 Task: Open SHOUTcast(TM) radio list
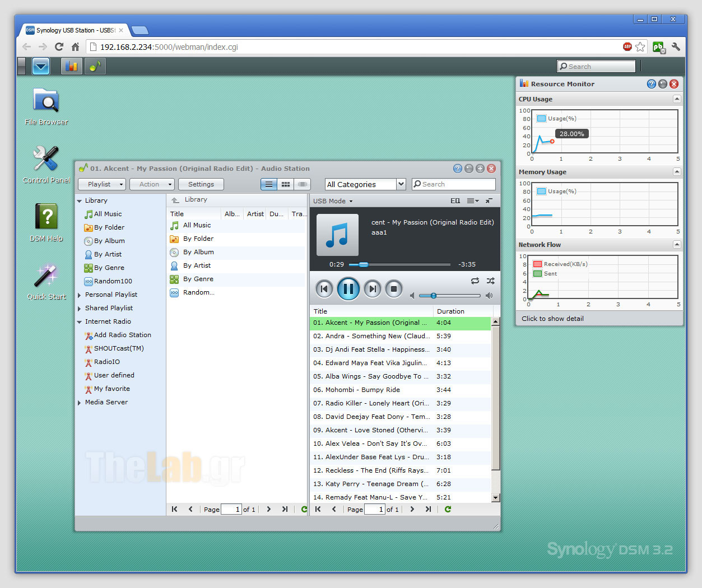114,348
